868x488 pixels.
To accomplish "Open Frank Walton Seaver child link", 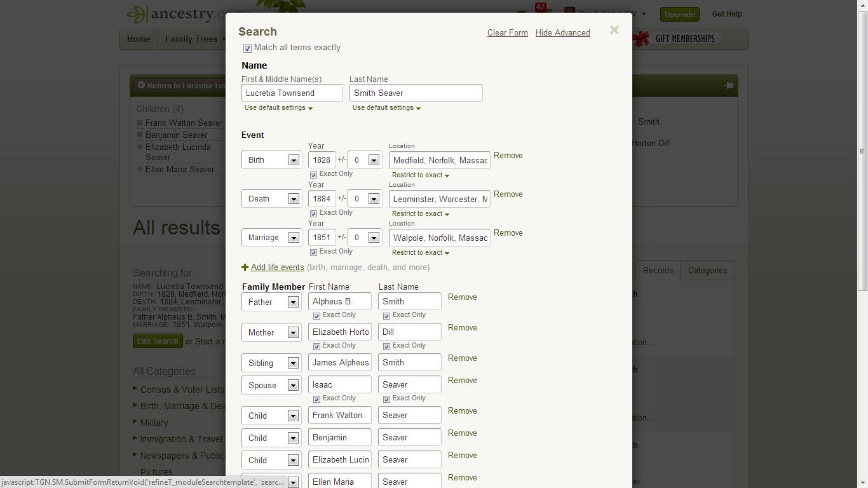I will tap(184, 123).
